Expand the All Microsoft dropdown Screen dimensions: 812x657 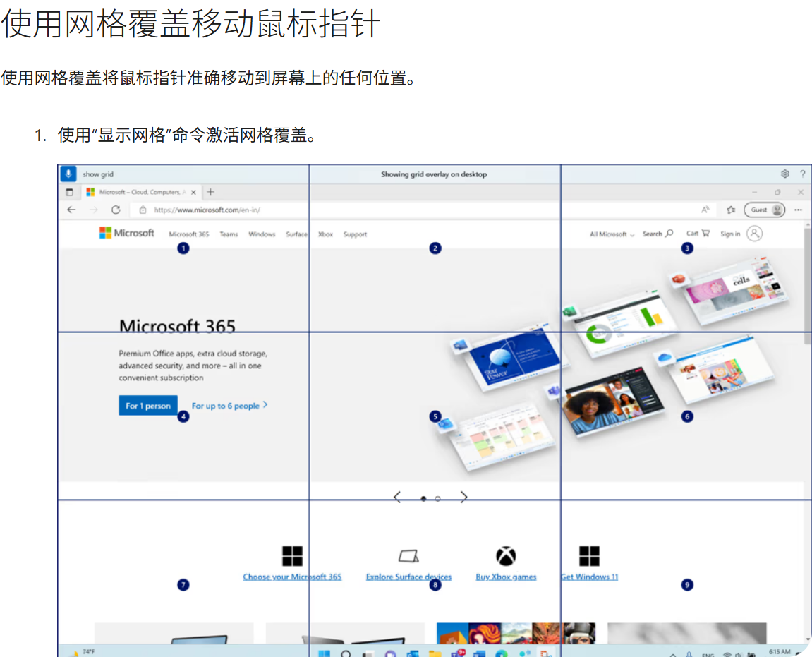click(612, 234)
